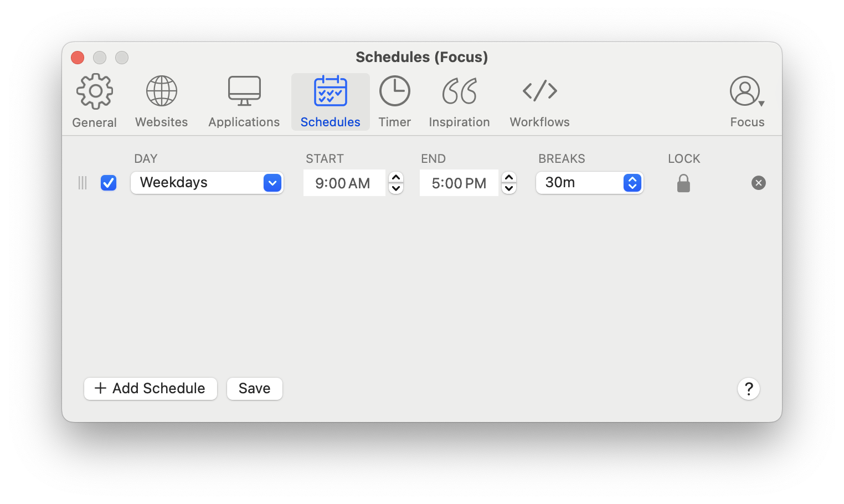Open help with question mark button
844x504 pixels.
click(x=748, y=388)
